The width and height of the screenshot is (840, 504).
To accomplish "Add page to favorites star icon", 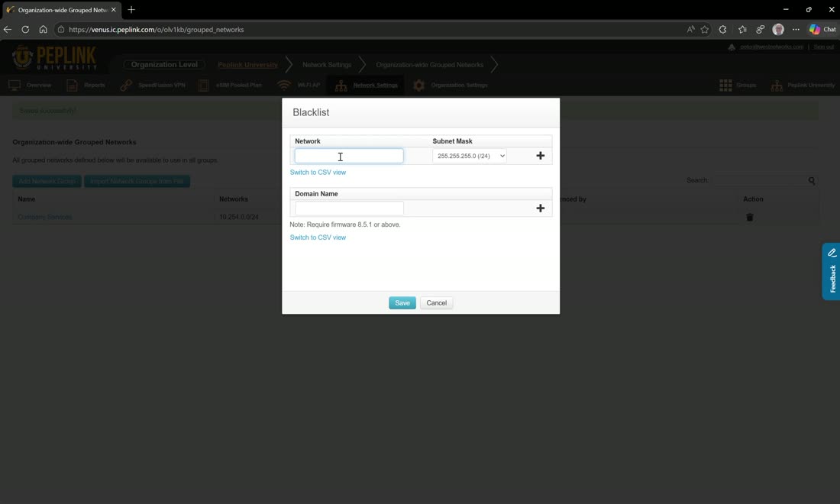I will (x=705, y=30).
